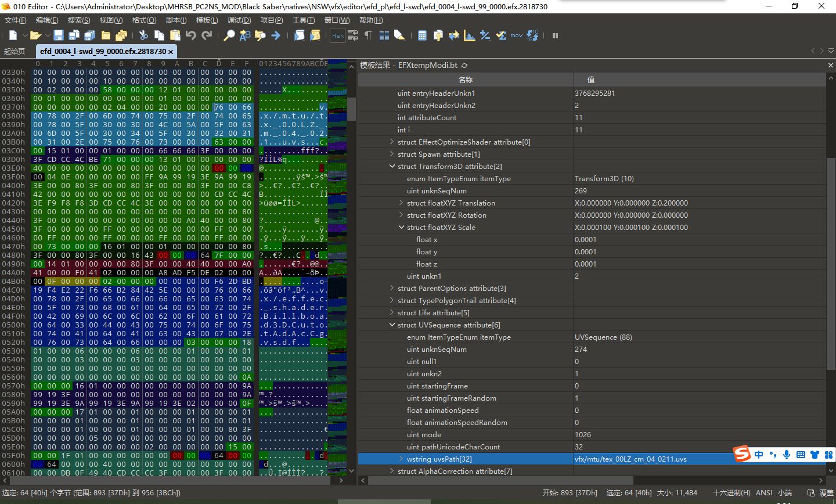The image size is (836, 504).
Task: Click the goto address arrow icon
Action: 276,35
